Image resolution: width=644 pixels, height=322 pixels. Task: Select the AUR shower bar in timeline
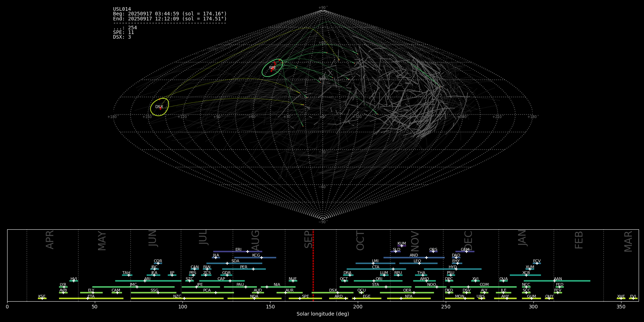click(x=289, y=293)
